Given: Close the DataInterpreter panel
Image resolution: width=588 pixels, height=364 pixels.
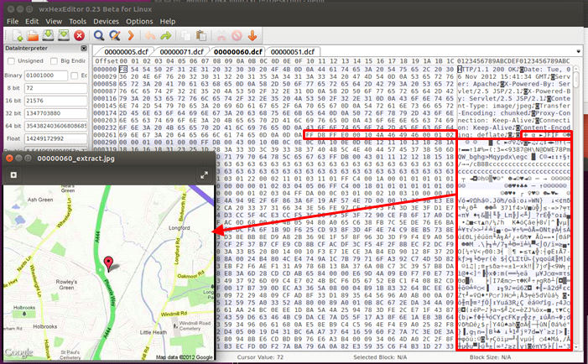Looking at the screenshot, I should tap(86, 49).
